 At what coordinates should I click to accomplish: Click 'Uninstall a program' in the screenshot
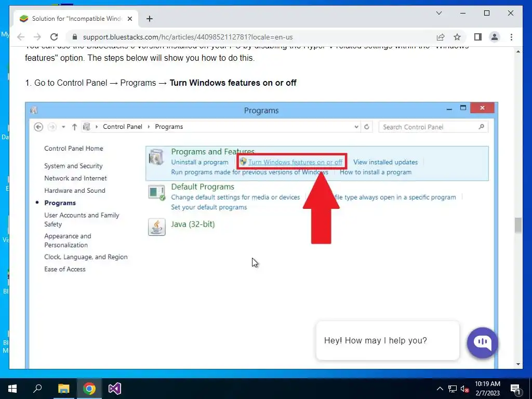click(199, 162)
